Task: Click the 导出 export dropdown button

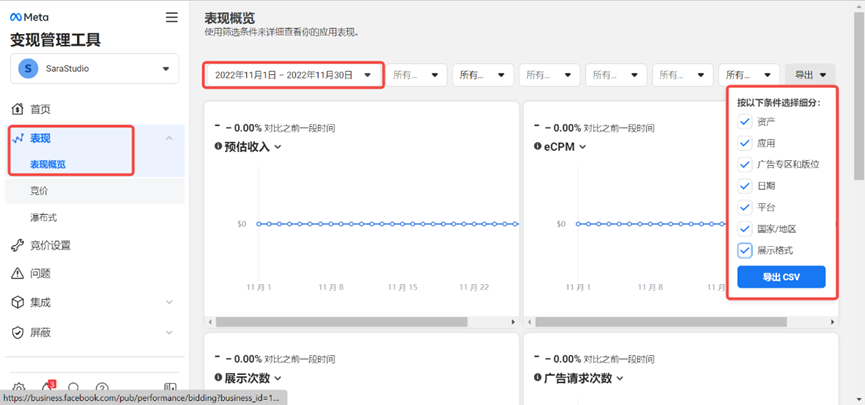Action: (x=810, y=75)
